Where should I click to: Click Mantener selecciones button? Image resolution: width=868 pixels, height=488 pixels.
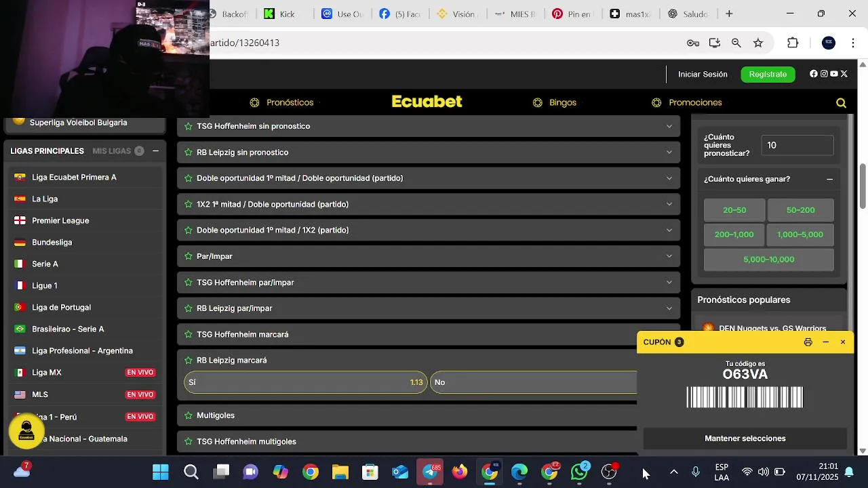[745, 439]
